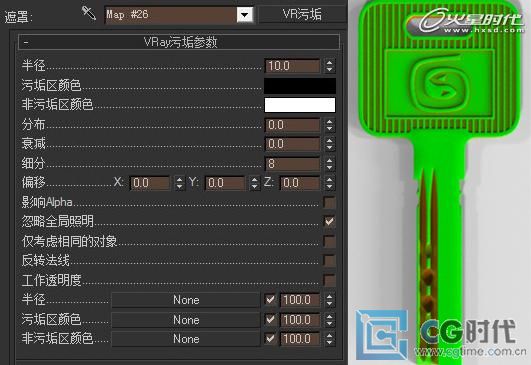Adjust the 半径 map amount spinner

pyautogui.click(x=329, y=300)
